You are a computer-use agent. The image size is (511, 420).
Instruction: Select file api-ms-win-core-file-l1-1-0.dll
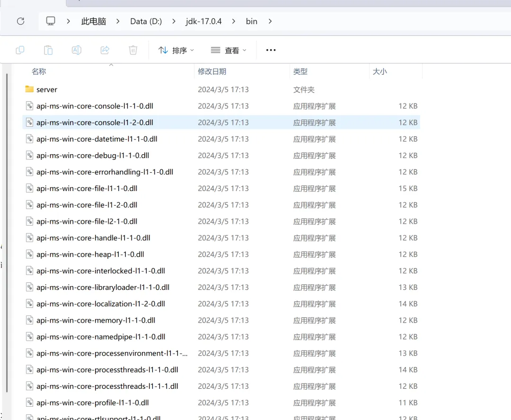coord(87,188)
